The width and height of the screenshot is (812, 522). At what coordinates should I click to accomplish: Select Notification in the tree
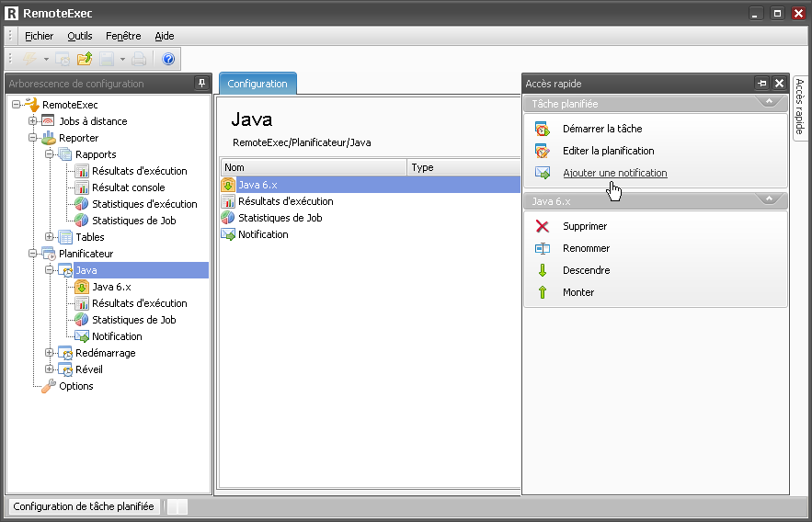(117, 336)
